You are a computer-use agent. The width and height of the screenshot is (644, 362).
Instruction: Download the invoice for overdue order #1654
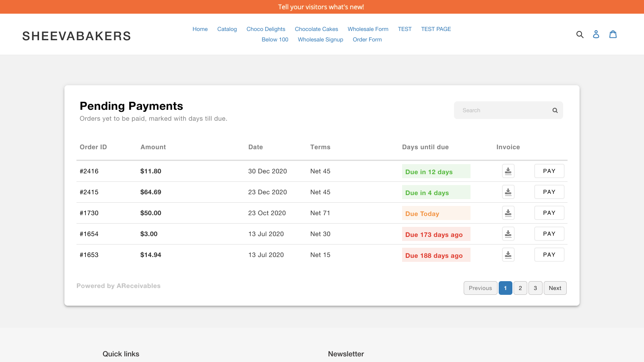click(x=508, y=233)
